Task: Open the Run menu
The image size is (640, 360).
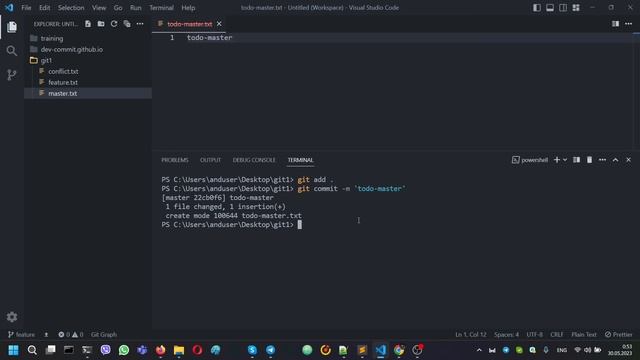Action: point(136,8)
